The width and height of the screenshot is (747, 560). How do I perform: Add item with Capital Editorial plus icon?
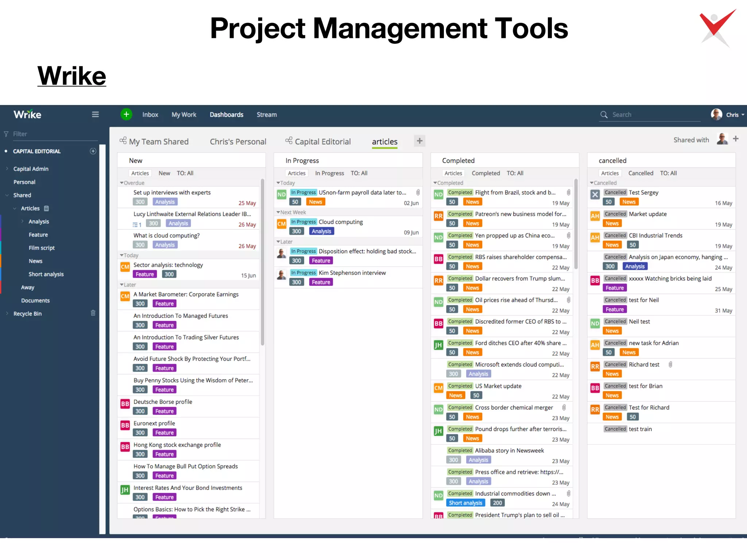[93, 151]
